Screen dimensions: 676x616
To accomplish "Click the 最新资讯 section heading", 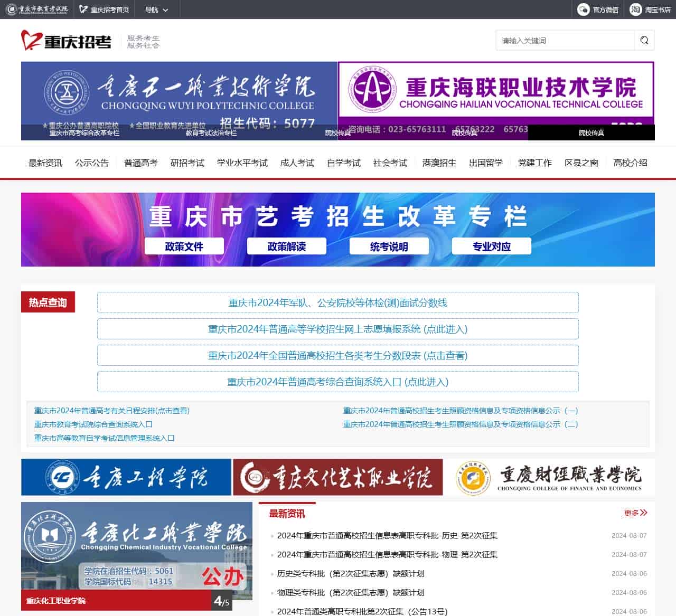I will coord(287,513).
